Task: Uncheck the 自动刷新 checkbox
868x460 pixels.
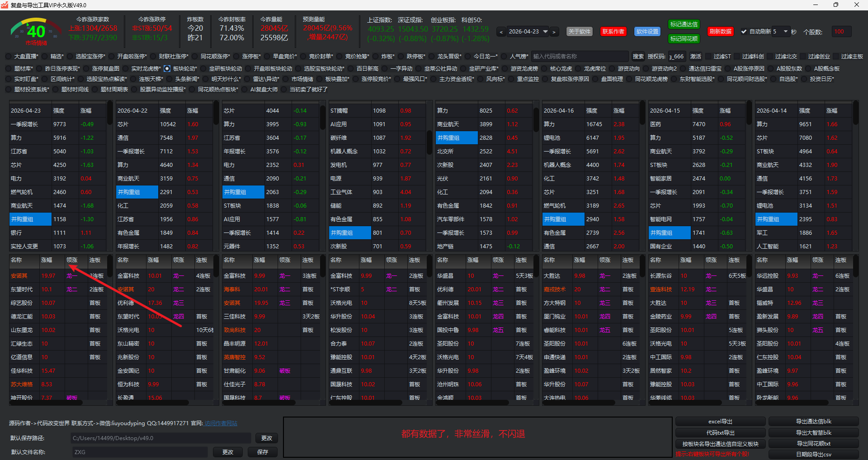Action: coord(744,32)
